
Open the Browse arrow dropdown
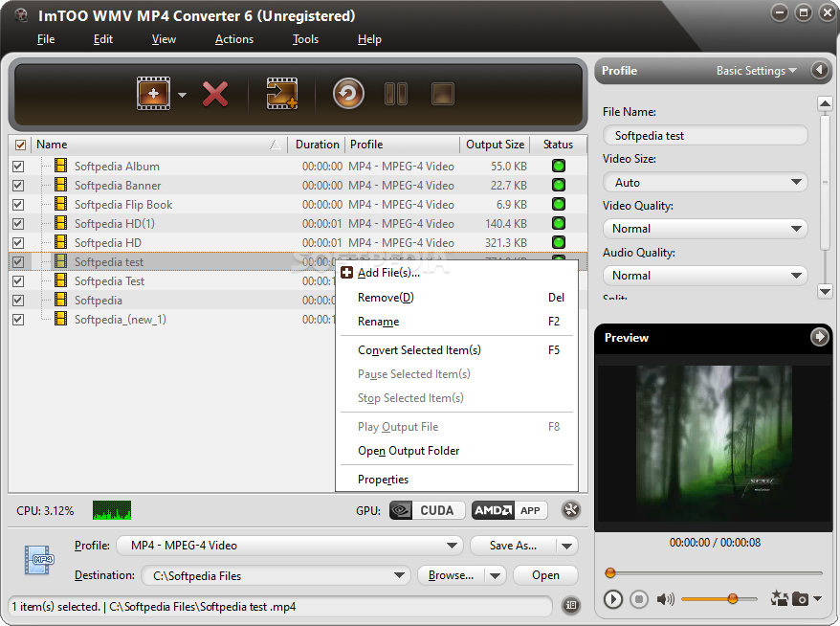[495, 575]
